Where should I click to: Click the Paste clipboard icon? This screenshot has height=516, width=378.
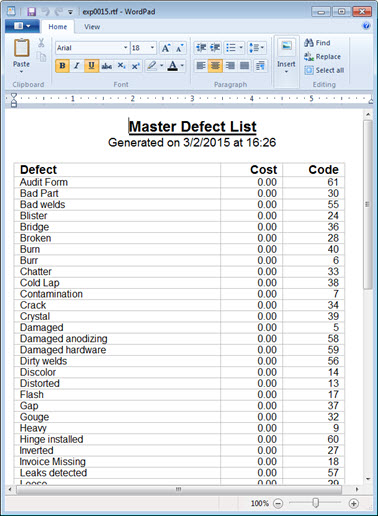[x=21, y=48]
